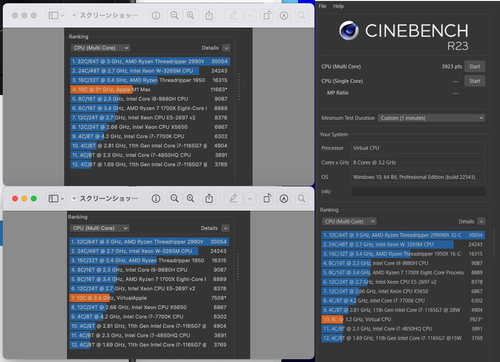Select Xeon X5650 row in Cinebench ranking
Screen dimensions: 500x362
[403, 291]
